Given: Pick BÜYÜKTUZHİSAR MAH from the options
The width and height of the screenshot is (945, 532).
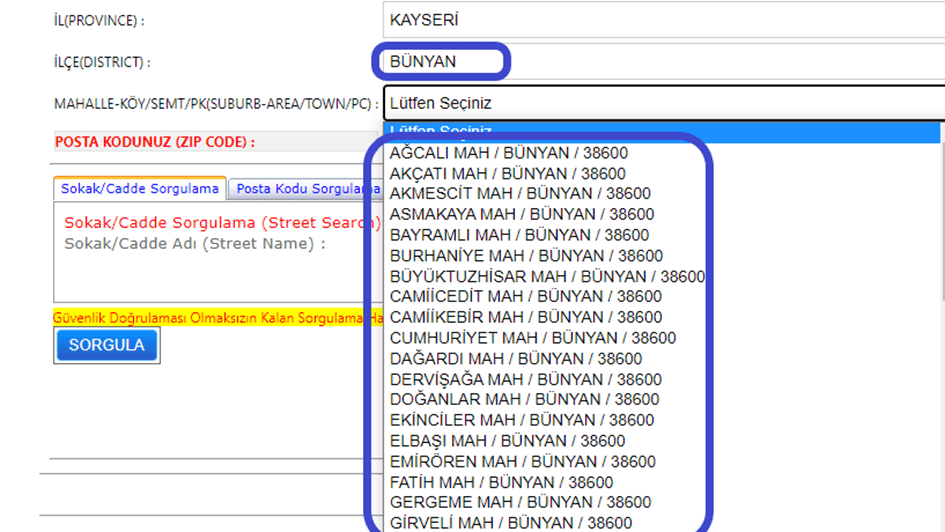Looking at the screenshot, I should pos(547,276).
